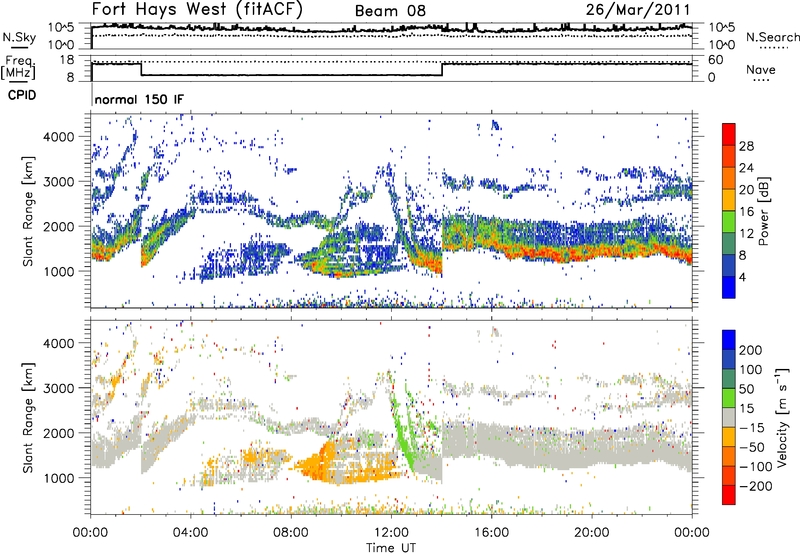Screen dimensions: 800x554
Task: Pick the light green 15–50 Velocity swatch
Action: click(x=729, y=398)
